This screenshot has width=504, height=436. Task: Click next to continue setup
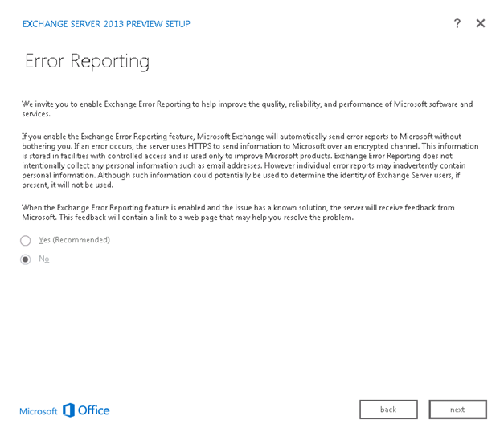pos(457,410)
